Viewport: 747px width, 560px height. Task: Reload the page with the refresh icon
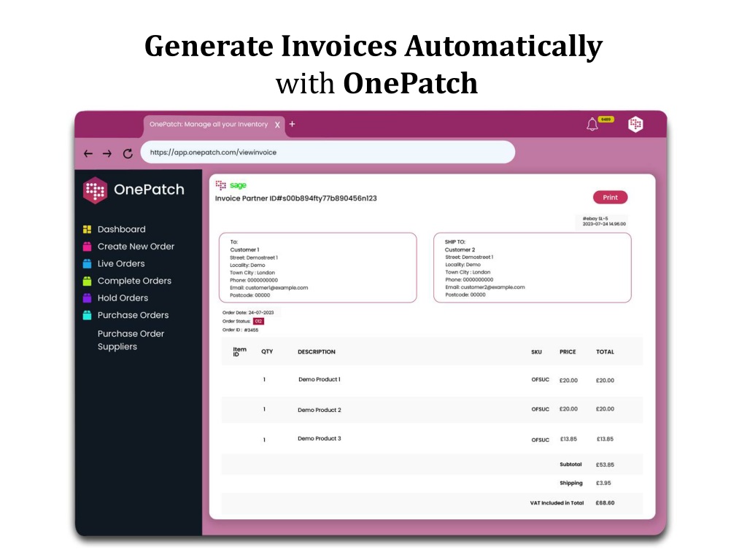pos(128,153)
